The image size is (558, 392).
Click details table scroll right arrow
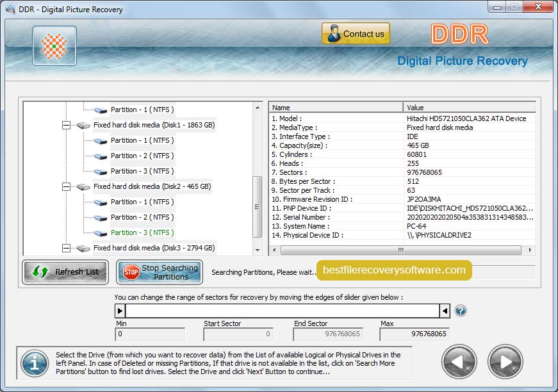pos(530,250)
